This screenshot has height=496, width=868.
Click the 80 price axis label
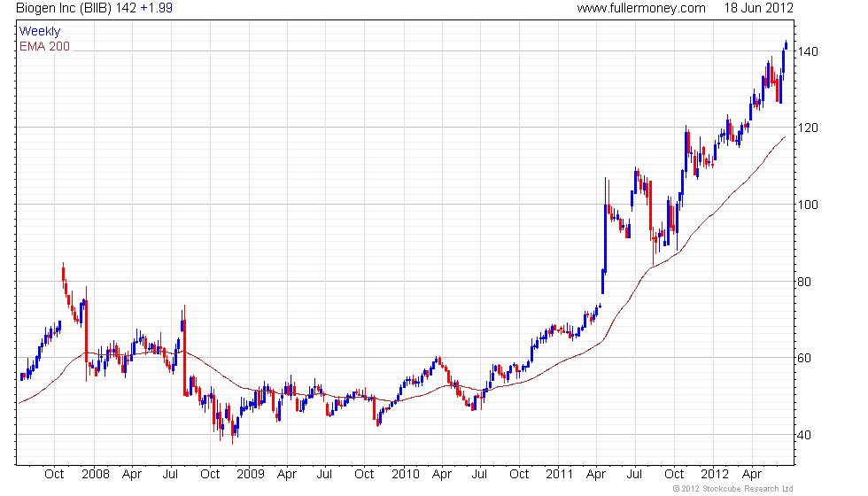click(804, 282)
